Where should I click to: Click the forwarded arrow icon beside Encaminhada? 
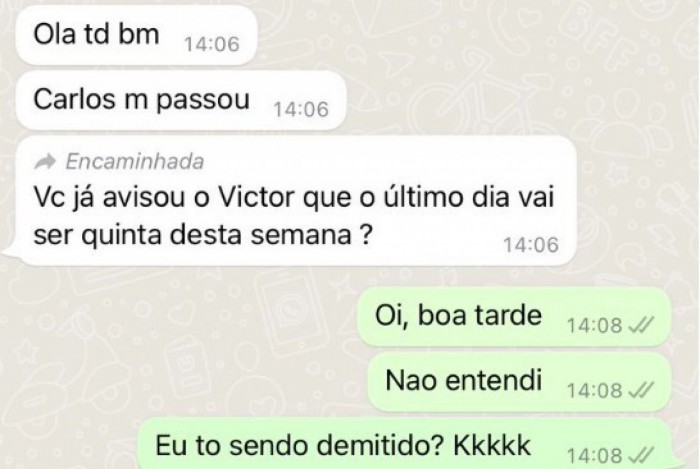[x=45, y=162]
